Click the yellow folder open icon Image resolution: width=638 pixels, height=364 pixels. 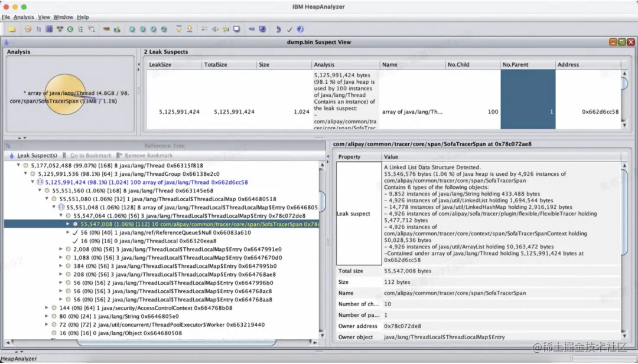[12, 29]
